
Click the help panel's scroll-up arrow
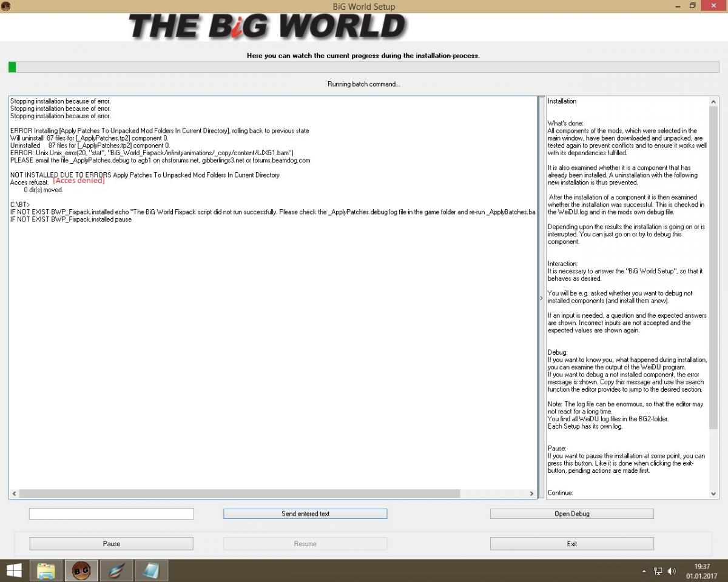(714, 101)
